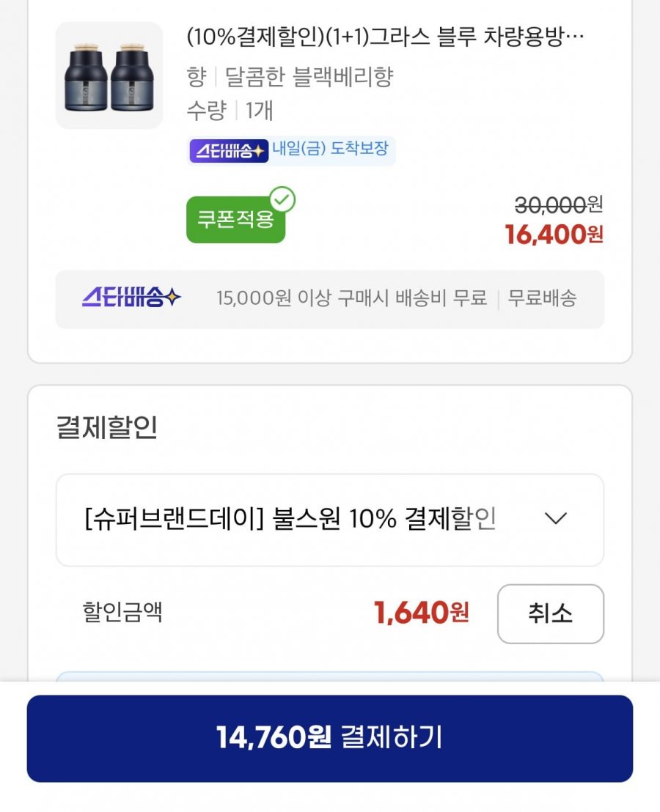
Task: Expand the 결제할인 dropdown chevron
Action: pyautogui.click(x=557, y=519)
